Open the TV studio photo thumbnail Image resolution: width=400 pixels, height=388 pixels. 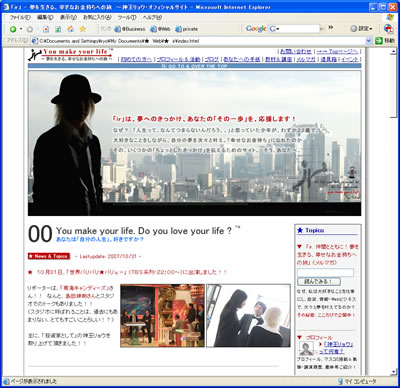pyautogui.click(x=162, y=316)
